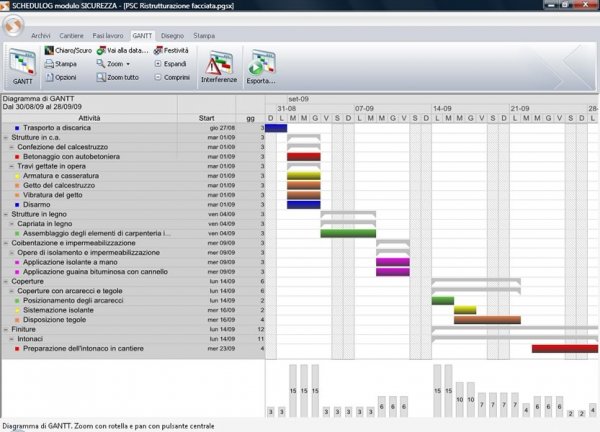
Task: Click the red Betonaggio task color square
Action: point(17,157)
